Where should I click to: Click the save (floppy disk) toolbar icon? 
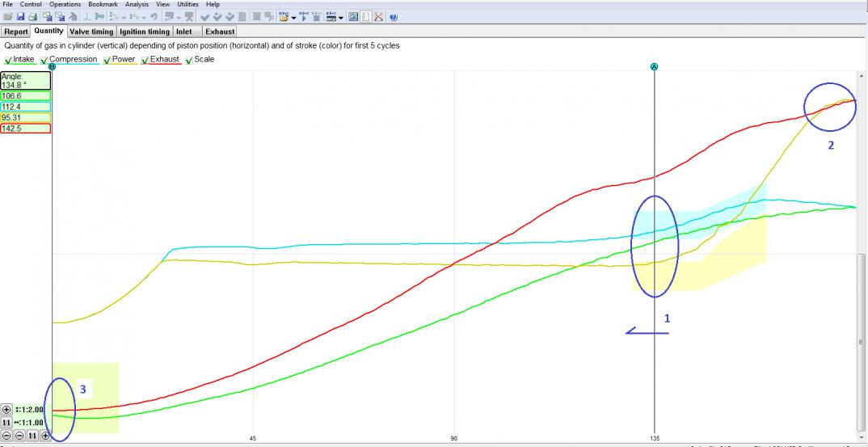tap(20, 16)
